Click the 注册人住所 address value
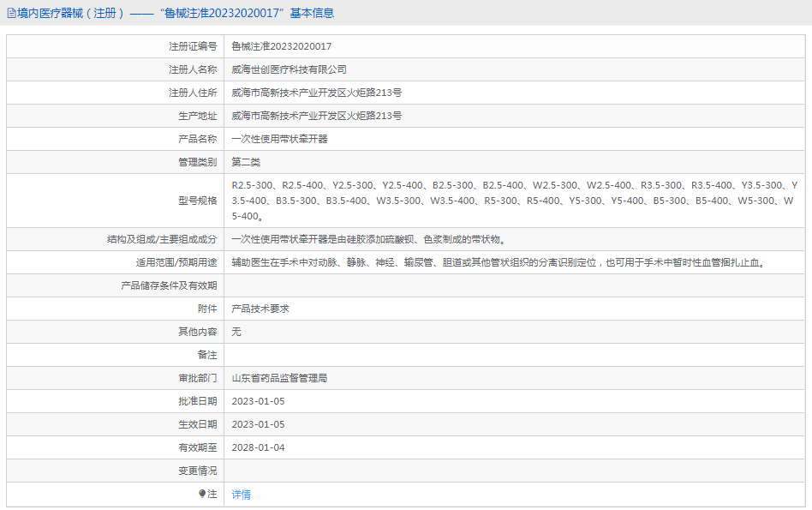This screenshot has width=812, height=510. [316, 93]
